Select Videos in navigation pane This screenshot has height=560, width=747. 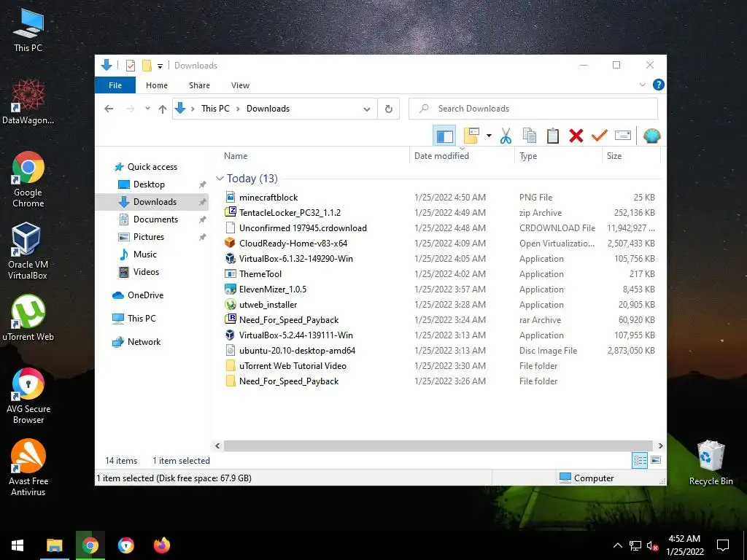(x=146, y=272)
